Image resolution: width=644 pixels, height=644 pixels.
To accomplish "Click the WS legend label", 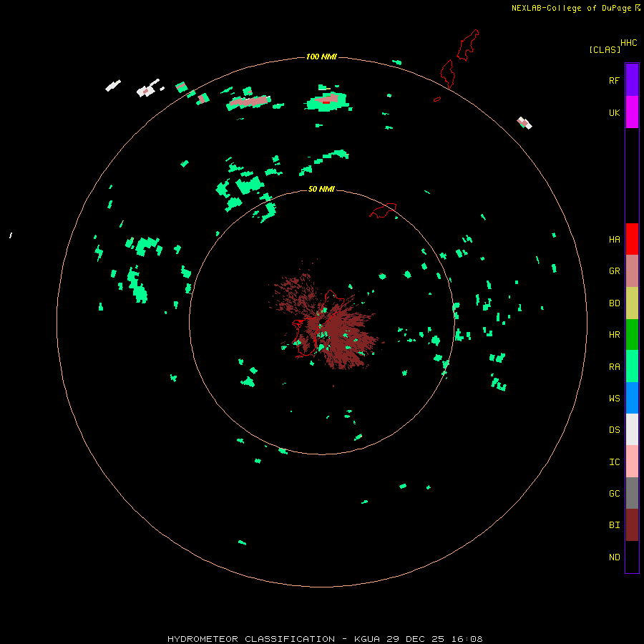I will [x=614, y=399].
